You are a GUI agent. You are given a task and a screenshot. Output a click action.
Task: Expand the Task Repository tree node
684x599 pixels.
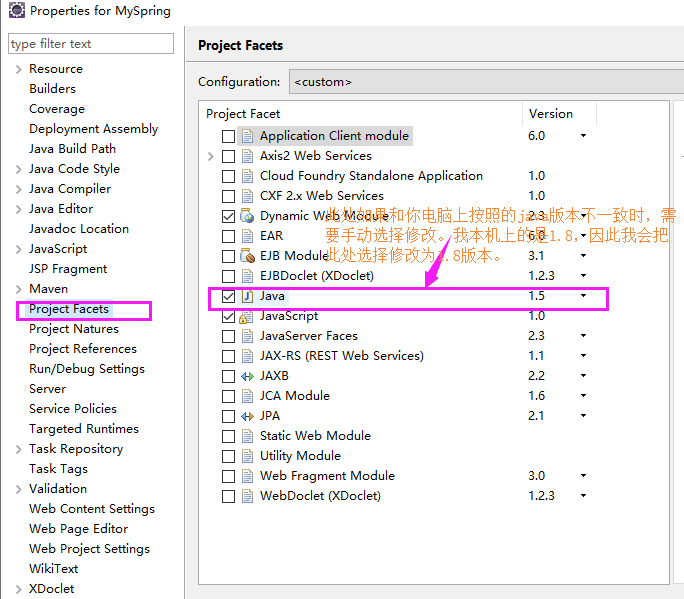18,449
